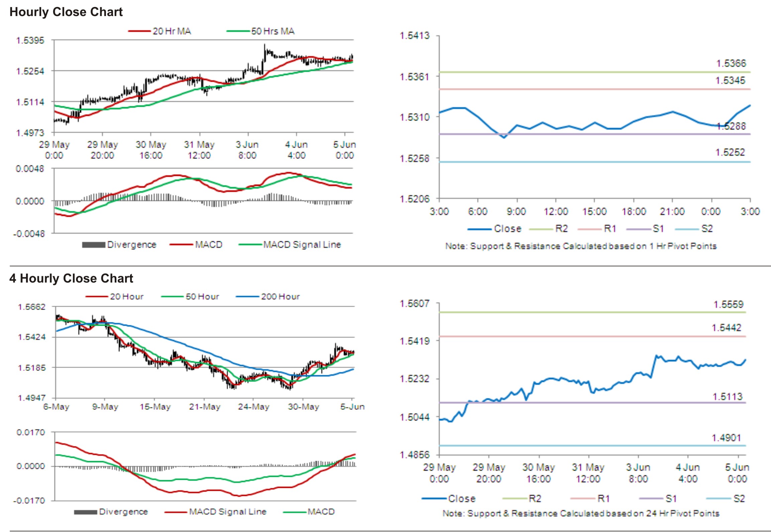
Task: Click the "-0.0048" MACD axis label
Action: [29, 234]
